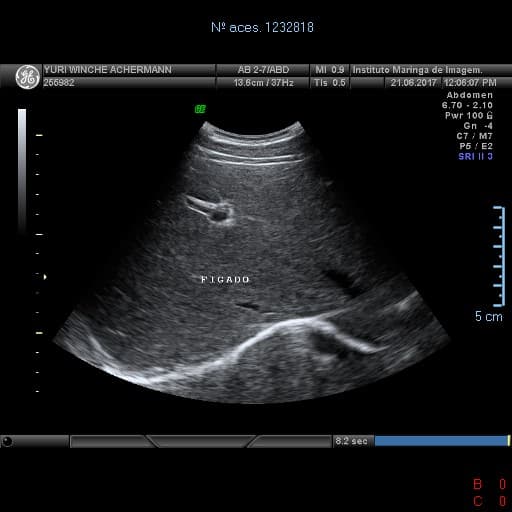Click the blue cine loop progress bar
The height and width of the screenshot is (512, 512).
(442, 441)
